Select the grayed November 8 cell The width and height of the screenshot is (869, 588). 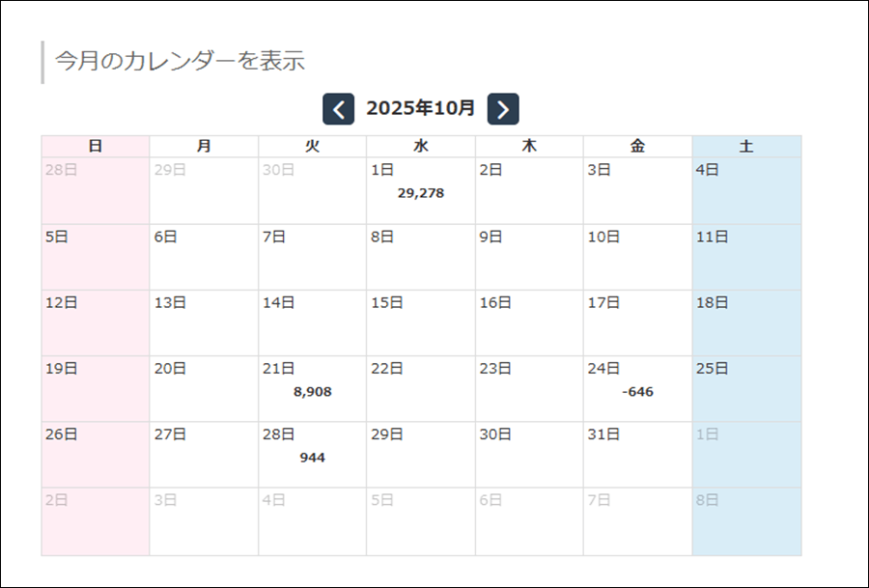coord(746,521)
